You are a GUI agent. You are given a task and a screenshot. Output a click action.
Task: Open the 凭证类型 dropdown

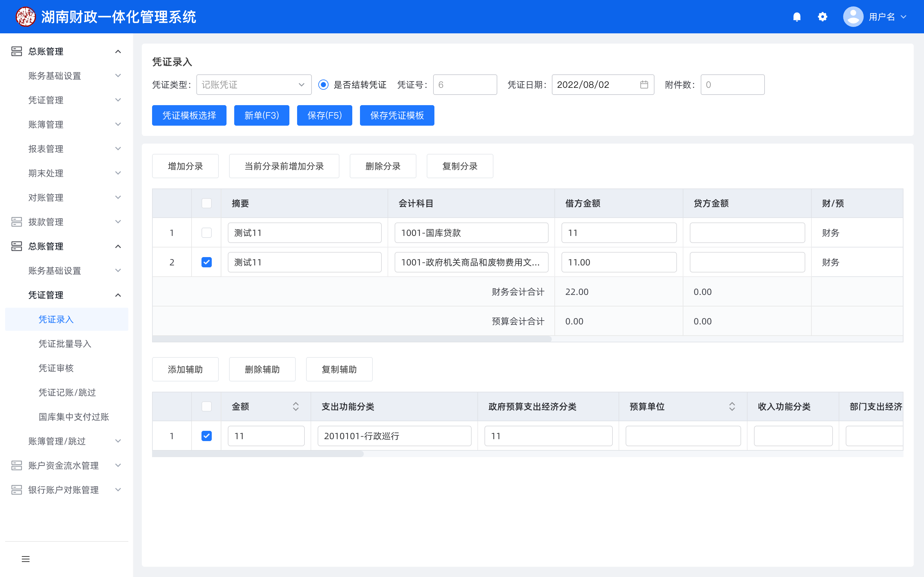253,85
